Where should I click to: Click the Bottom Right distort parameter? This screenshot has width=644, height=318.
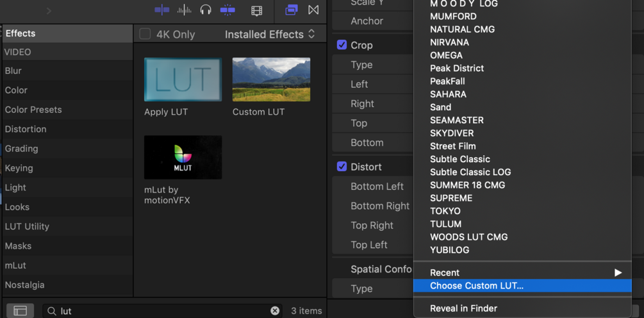(x=380, y=206)
